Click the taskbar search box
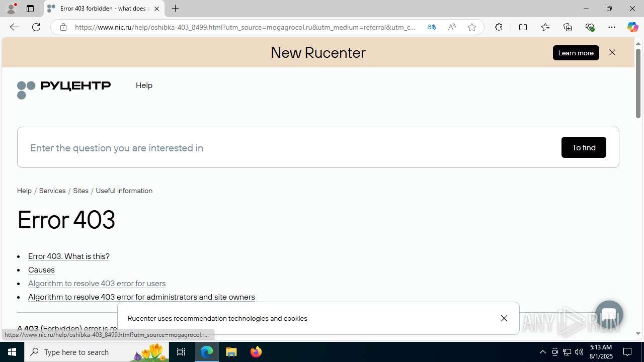This screenshot has height=362, width=644. pos(97,352)
